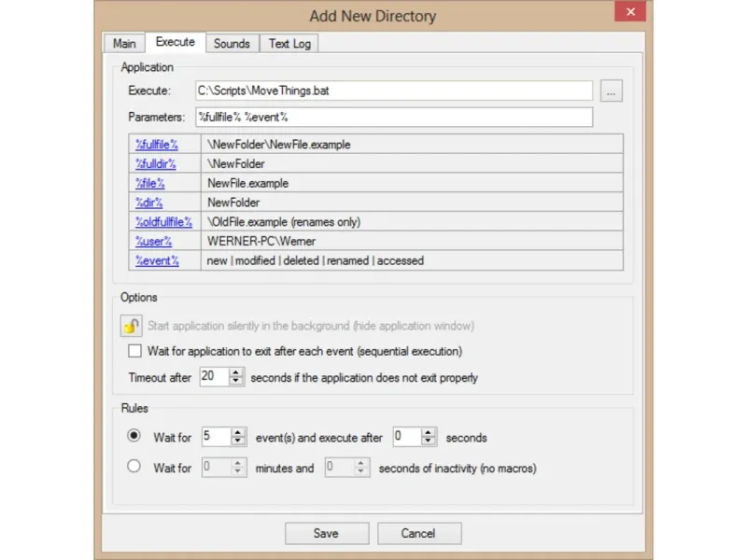Go to the Text Log tab
This screenshot has height=560, width=747.
coord(289,43)
